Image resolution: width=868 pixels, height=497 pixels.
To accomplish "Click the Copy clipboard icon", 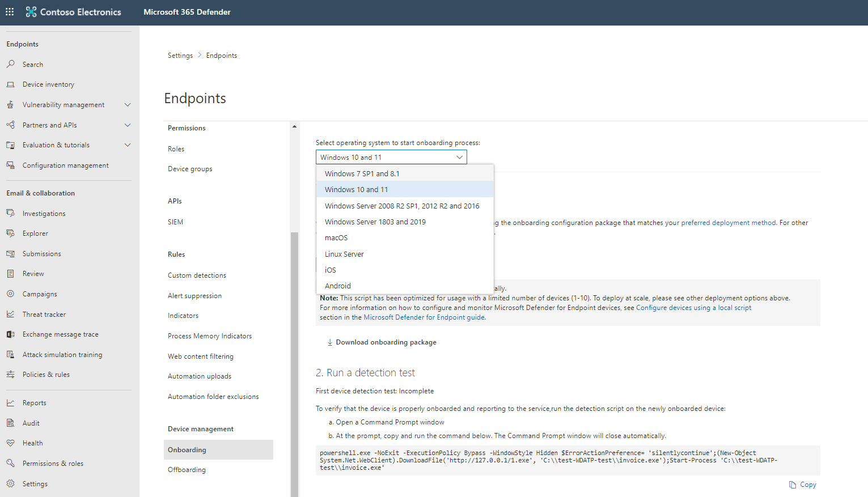I will 793,485.
